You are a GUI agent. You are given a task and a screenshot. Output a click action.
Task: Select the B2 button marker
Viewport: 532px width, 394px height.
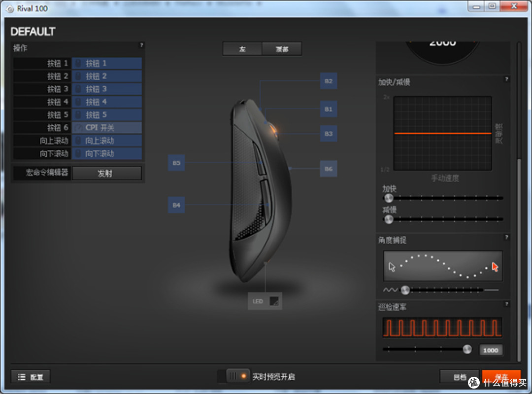pos(329,81)
